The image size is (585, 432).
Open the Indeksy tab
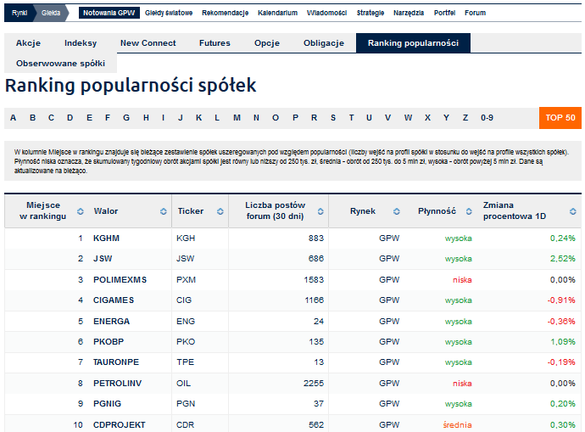point(80,43)
